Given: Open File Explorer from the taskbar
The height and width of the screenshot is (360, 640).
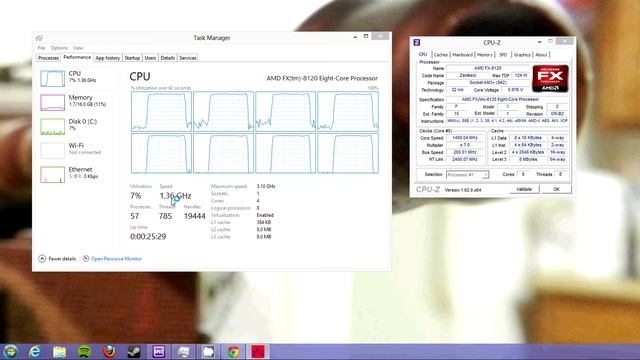Looking at the screenshot, I should pyautogui.click(x=60, y=351).
